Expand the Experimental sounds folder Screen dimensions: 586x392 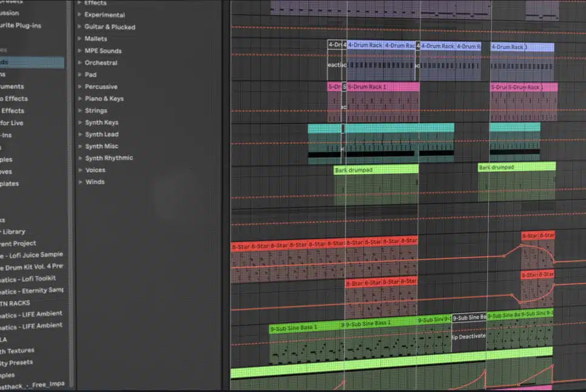tap(79, 15)
